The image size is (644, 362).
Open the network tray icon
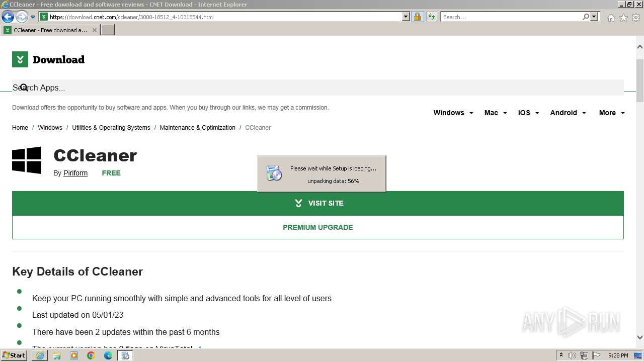point(584,355)
